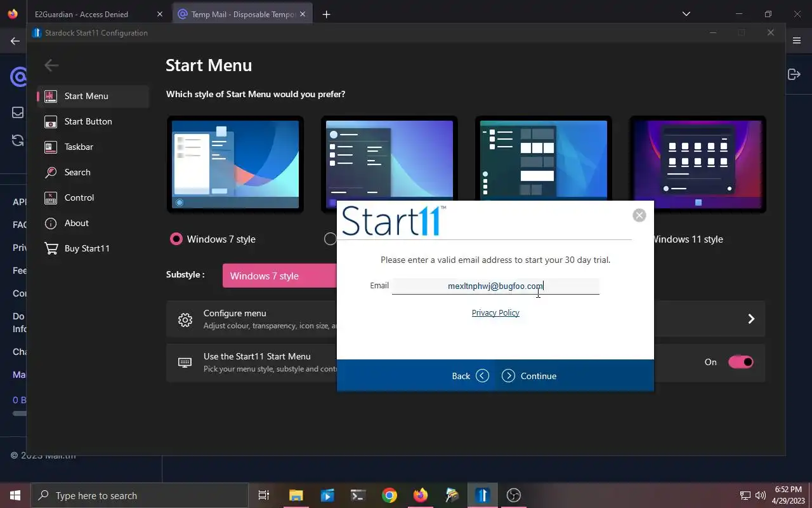Open the Firefox list all tabs dropdown
Viewport: 812px width, 508px height.
tap(686, 14)
